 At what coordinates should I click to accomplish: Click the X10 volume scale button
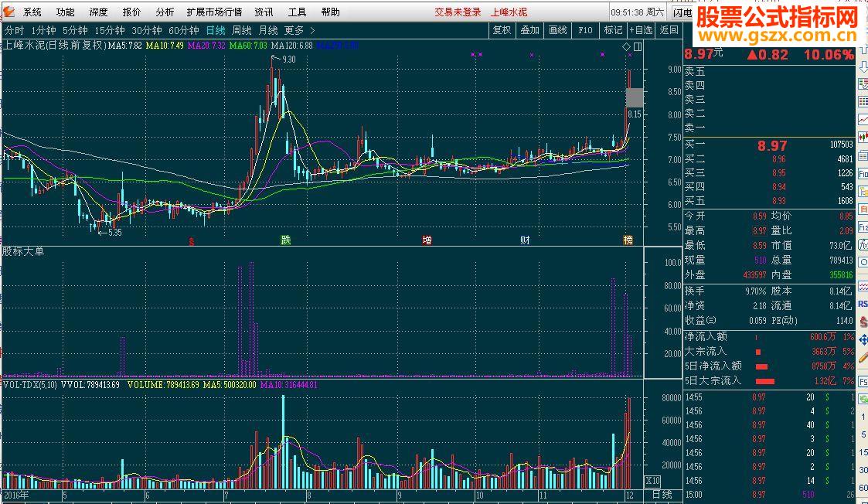coord(652,481)
